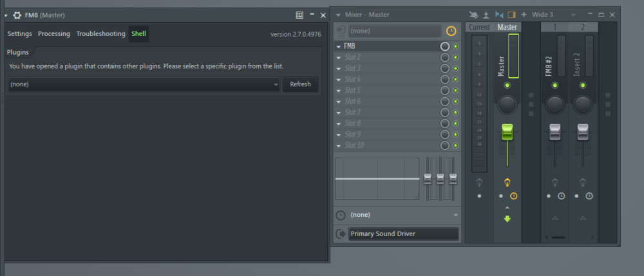The image size is (644, 276).
Task: Click the orange latency clock icon beside input
Action: pyautogui.click(x=451, y=31)
